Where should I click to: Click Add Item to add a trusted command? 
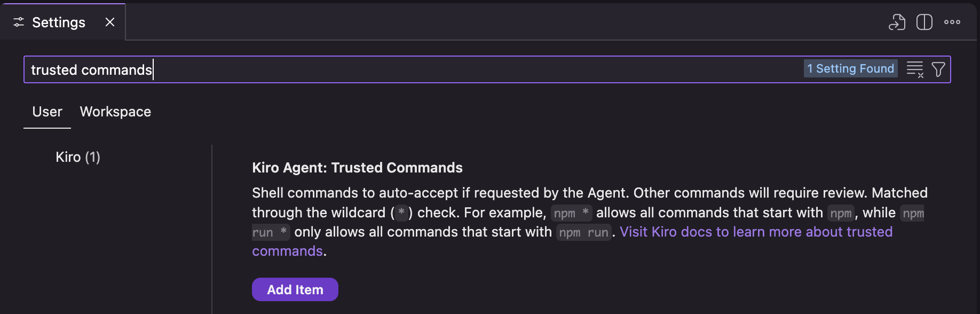click(295, 289)
